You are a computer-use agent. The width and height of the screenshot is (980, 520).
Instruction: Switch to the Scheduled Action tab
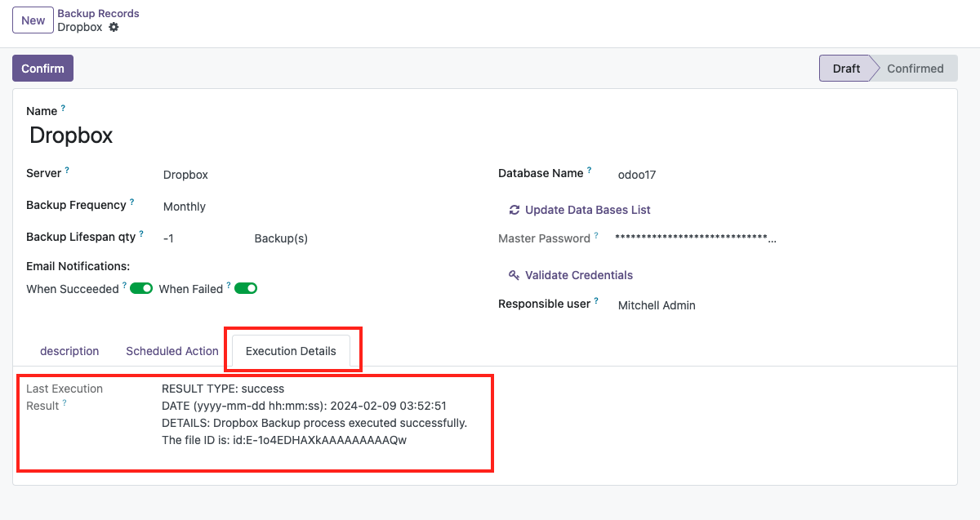click(172, 351)
